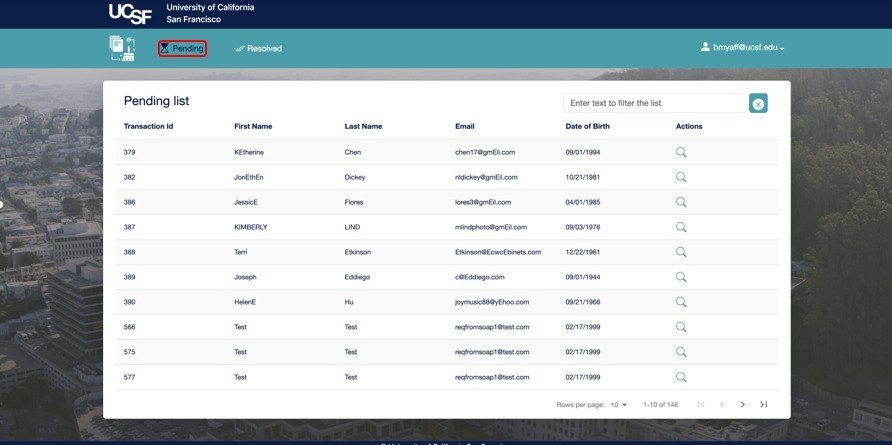Open magnifier for transaction 382

[x=681, y=177]
